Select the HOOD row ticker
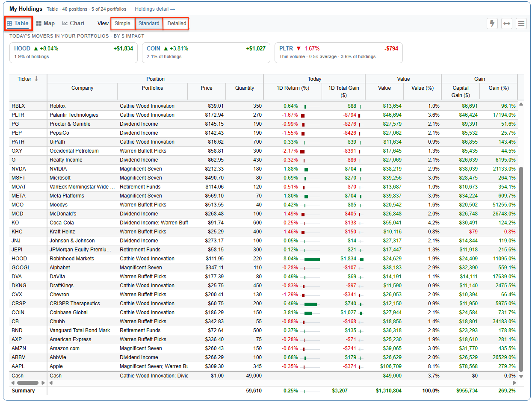 tap(28, 259)
